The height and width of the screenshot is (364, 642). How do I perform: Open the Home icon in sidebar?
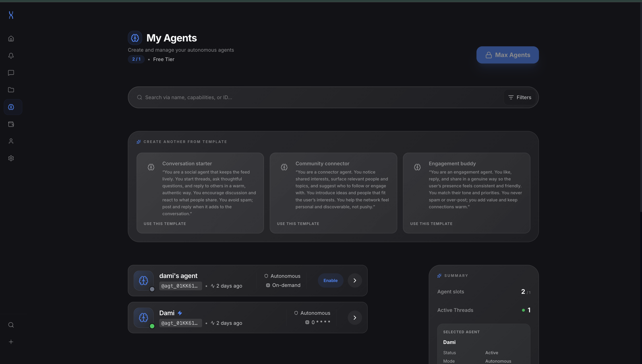11,39
